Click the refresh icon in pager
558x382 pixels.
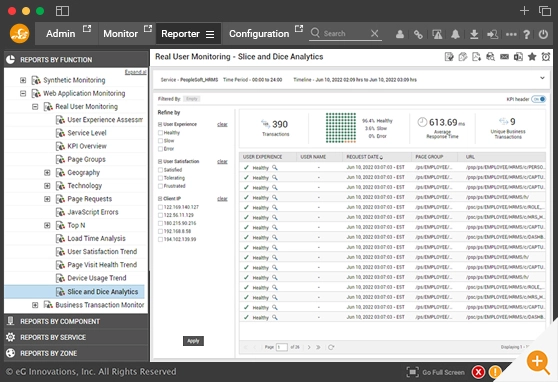point(331,347)
